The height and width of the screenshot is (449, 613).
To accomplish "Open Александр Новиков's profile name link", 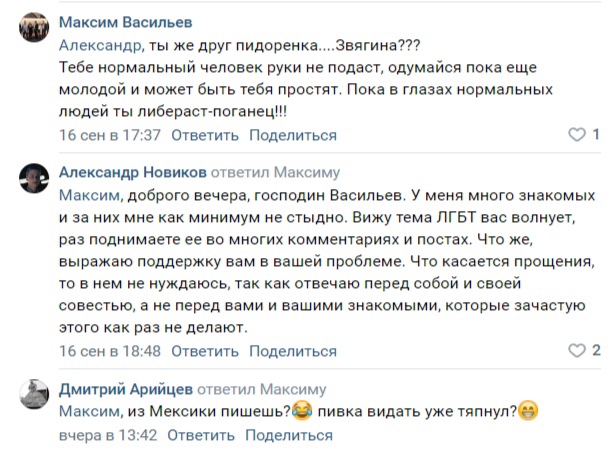I will tap(135, 172).
